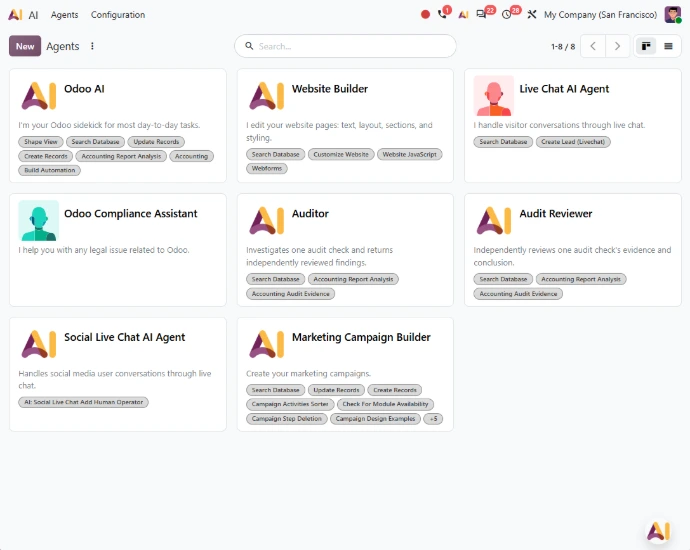The image size is (690, 550).
Task: Open company switcher My Company (San Francisco)
Action: [x=600, y=15]
